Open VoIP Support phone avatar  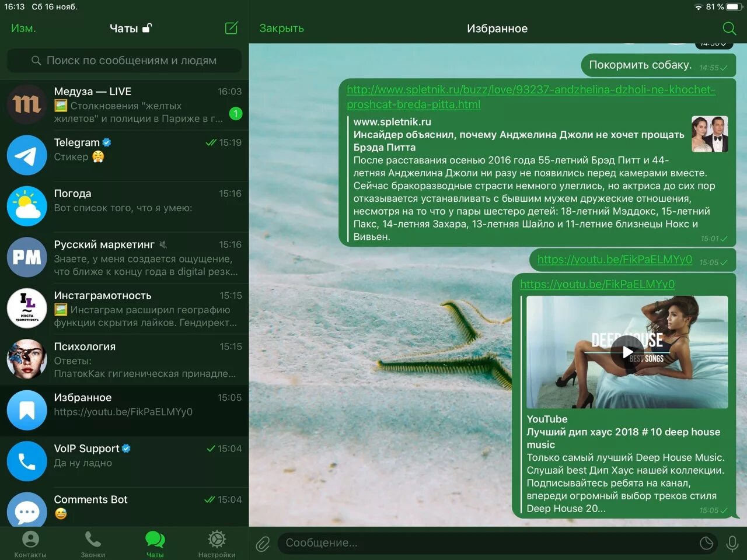tap(27, 461)
